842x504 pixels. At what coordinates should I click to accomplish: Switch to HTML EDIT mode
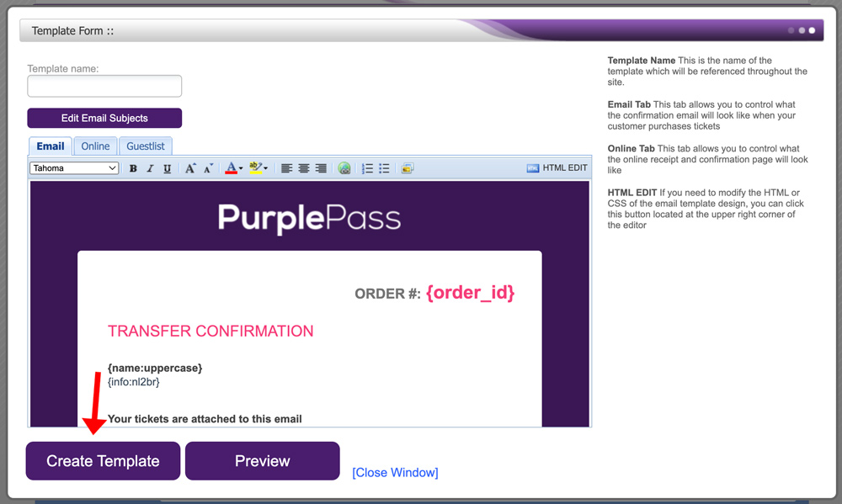pos(557,168)
